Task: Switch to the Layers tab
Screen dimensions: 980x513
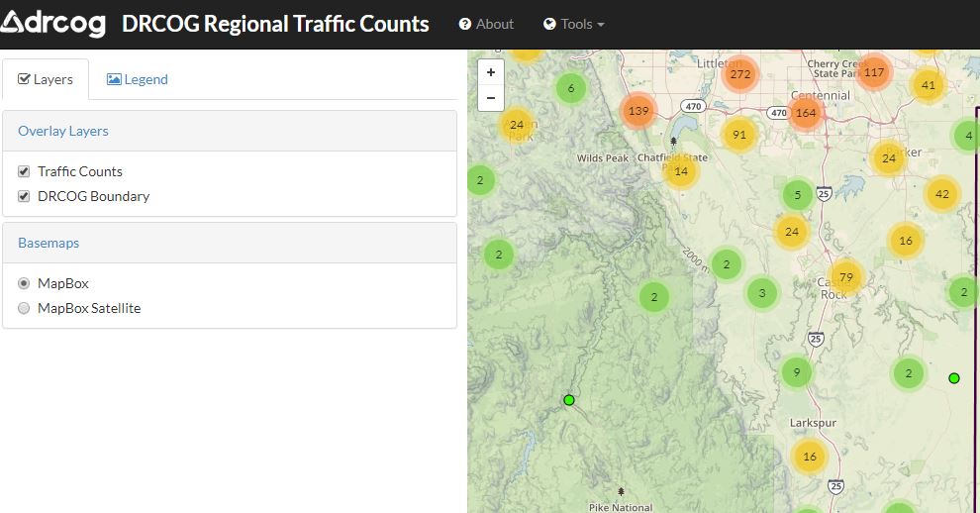Action: point(46,79)
